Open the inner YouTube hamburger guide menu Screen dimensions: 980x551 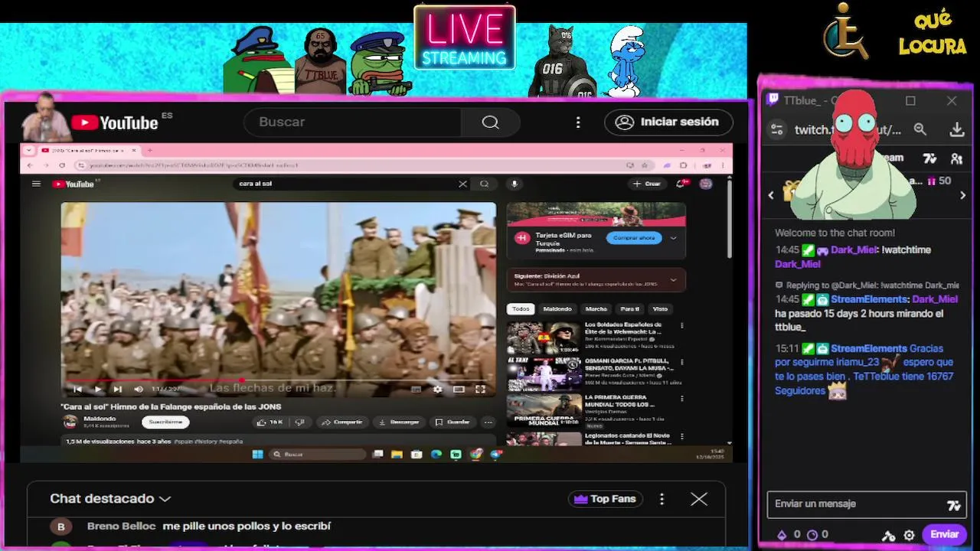tap(36, 184)
